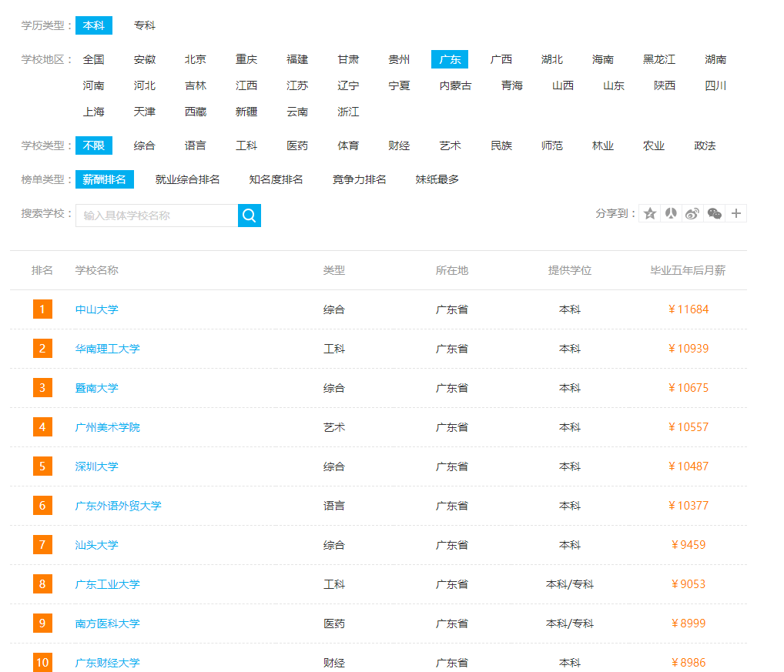Viewport: 784px width, 672px height.
Task: Open 汕头大学 school link
Action: [96, 544]
